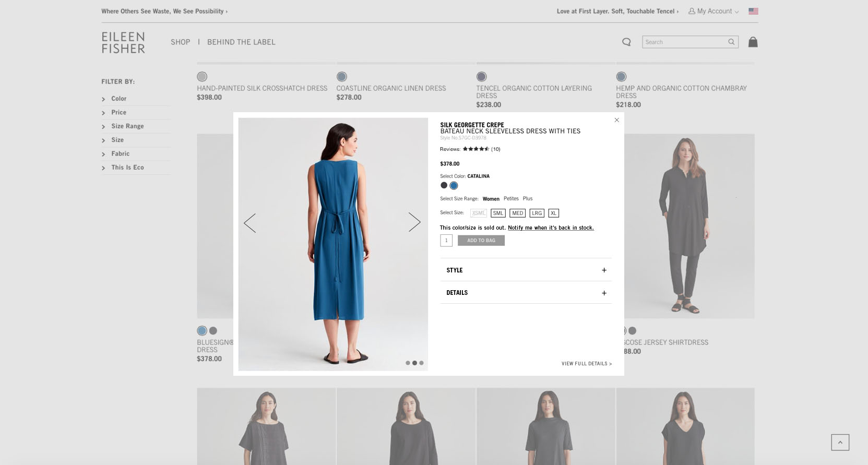Screen dimensions: 868x465
Task: Open Hemp and Organic Cotton Chambray Dress product
Action: pos(681,92)
